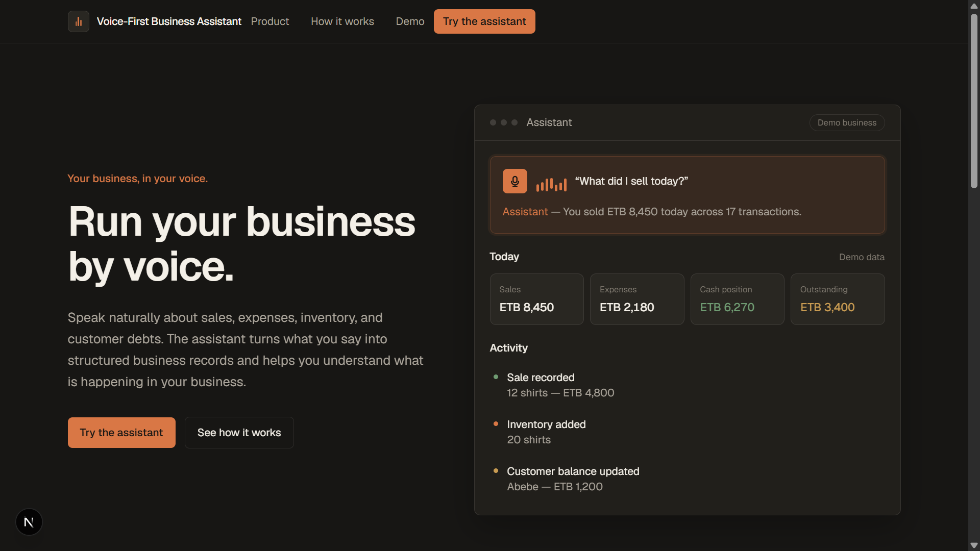This screenshot has height=551, width=980.
Task: Click the Assistant window title text
Action: (549, 122)
